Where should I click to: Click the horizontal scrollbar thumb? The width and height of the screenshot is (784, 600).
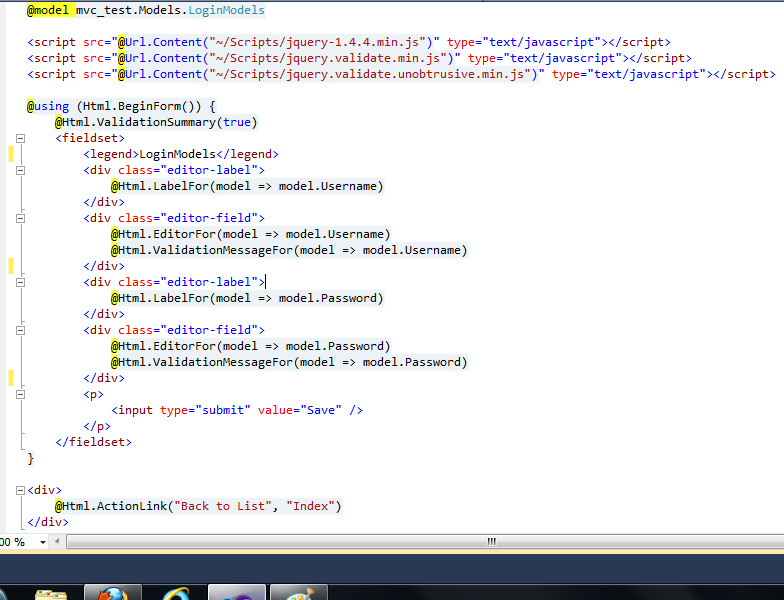pyautogui.click(x=491, y=541)
